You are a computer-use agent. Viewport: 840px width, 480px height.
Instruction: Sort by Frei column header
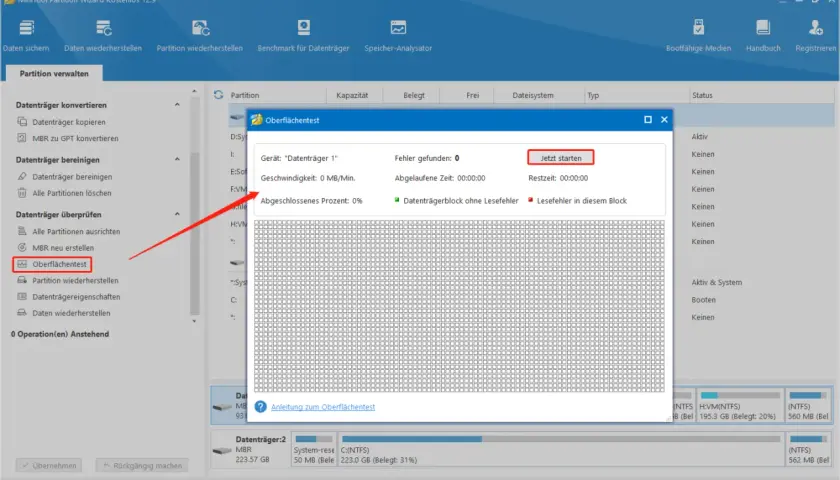pyautogui.click(x=472, y=95)
